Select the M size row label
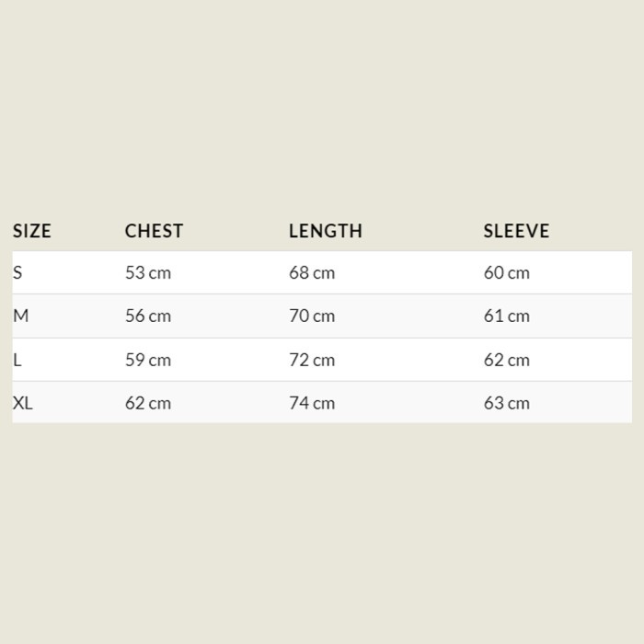644x644 pixels. click(20, 316)
